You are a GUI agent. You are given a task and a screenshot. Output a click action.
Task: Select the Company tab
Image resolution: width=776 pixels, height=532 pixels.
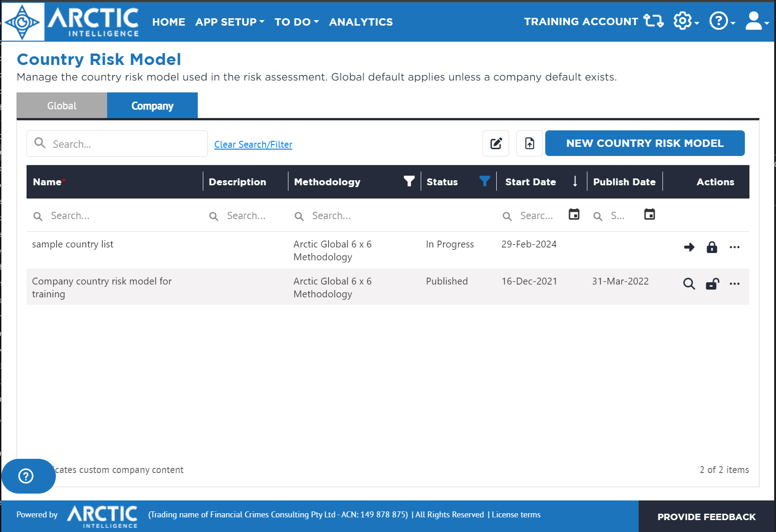pos(152,106)
